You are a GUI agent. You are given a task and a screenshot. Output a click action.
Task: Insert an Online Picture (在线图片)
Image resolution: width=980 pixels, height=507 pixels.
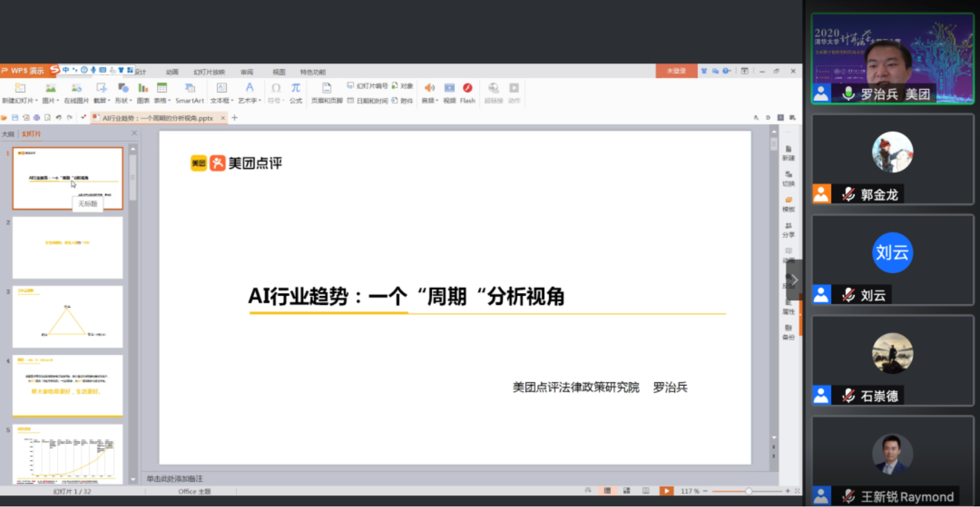point(76,93)
